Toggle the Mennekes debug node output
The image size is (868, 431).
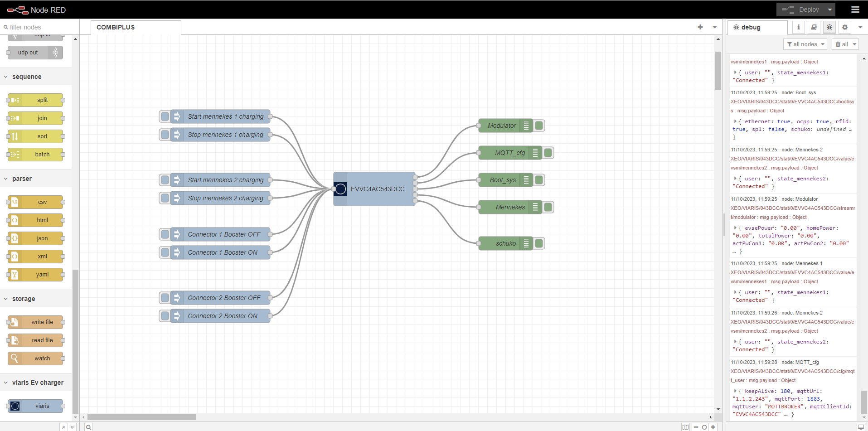[548, 207]
